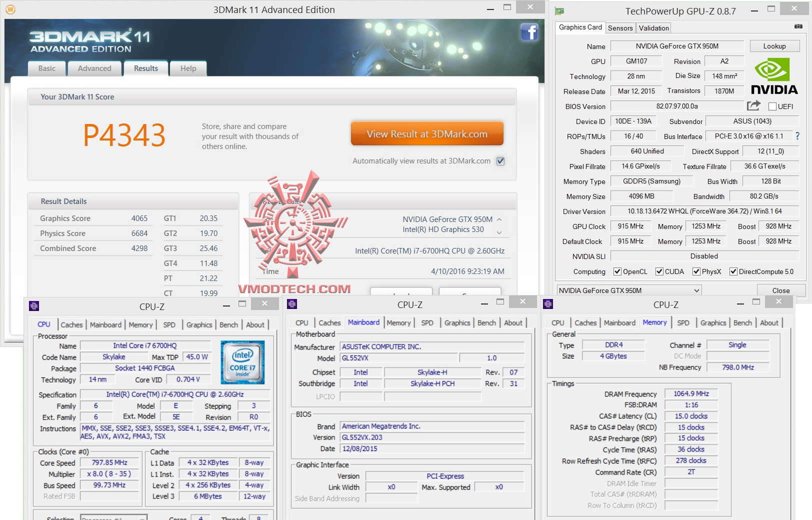Click the Graphics Score value 4065
This screenshot has height=520, width=812.
tap(139, 218)
